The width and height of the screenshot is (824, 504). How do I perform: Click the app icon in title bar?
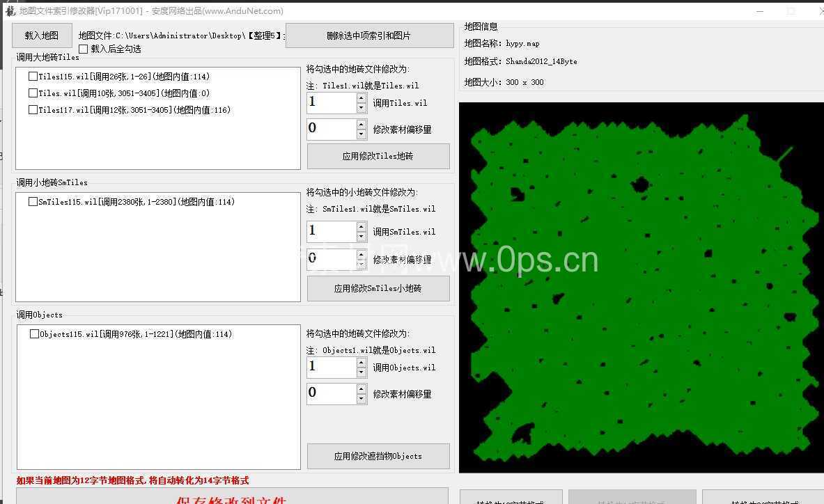(10, 11)
